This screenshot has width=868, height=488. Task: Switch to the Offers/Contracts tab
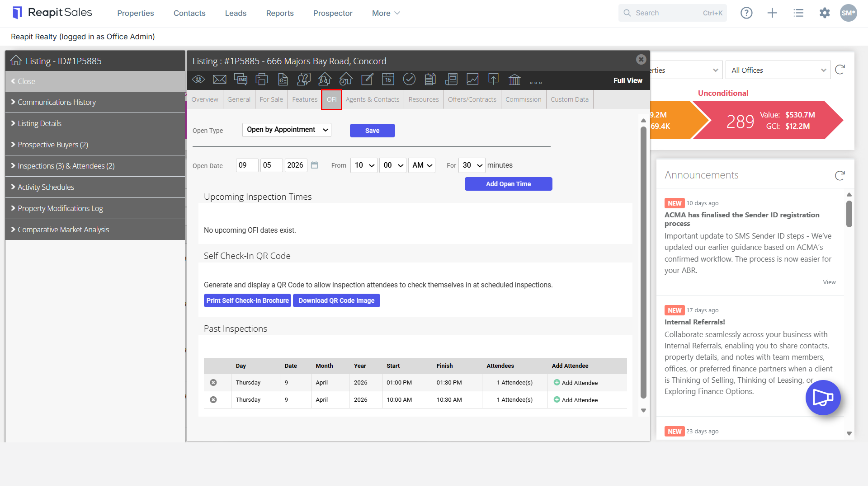472,99
